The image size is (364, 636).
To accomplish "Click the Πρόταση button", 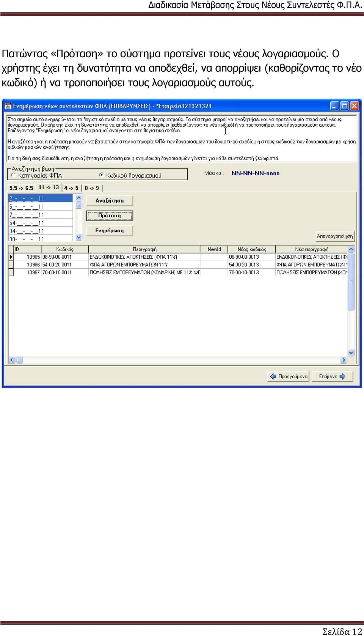I will pos(110,216).
